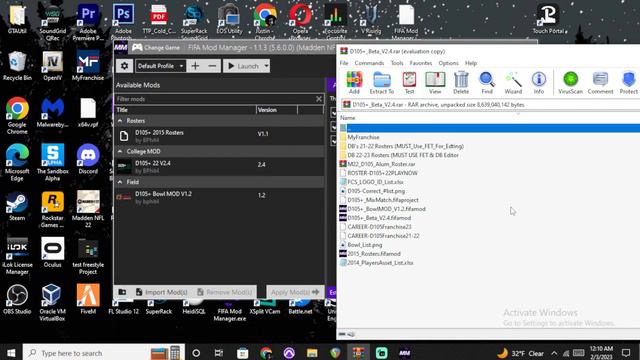This screenshot has height=360, width=640.
Task: Click the Extract To icon in WinRAR
Action: pyautogui.click(x=382, y=82)
